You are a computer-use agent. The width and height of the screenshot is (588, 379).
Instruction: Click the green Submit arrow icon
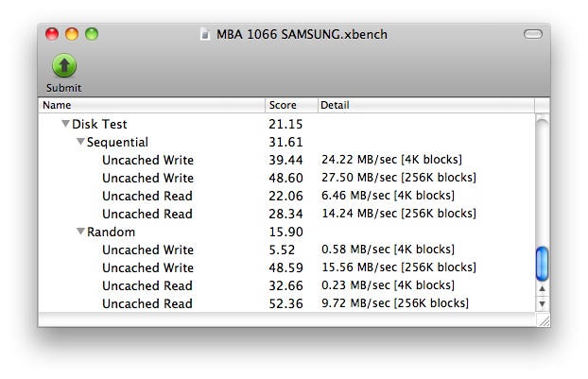[64, 65]
